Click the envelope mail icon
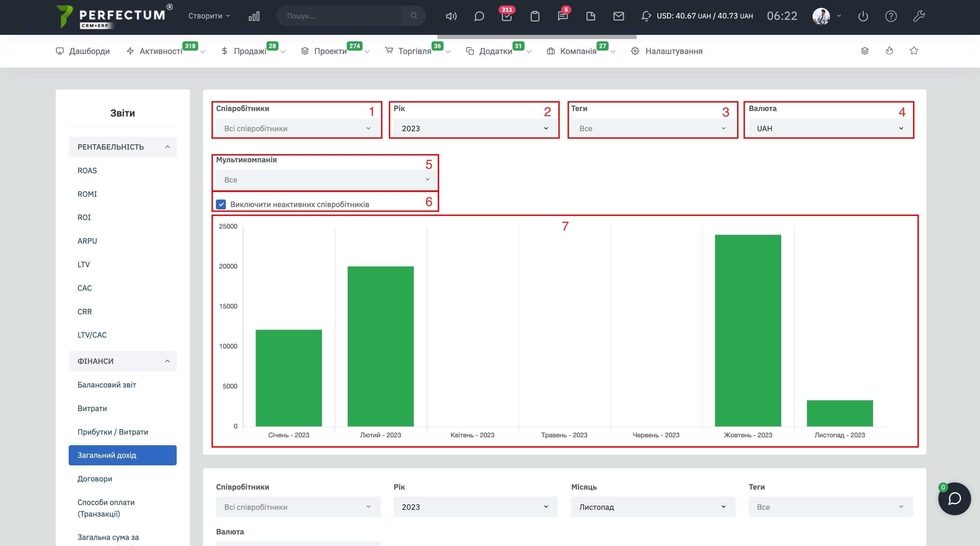980x546 pixels. (x=618, y=16)
